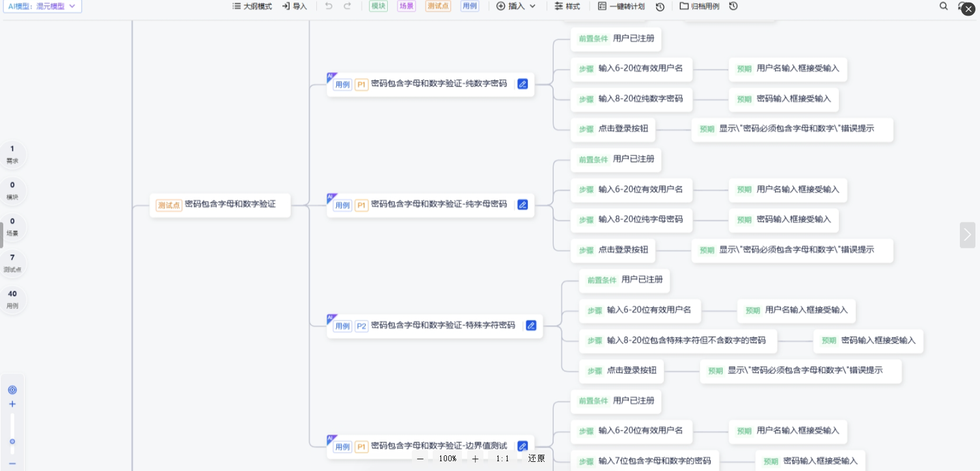Open the 样式 style settings

coord(567,6)
